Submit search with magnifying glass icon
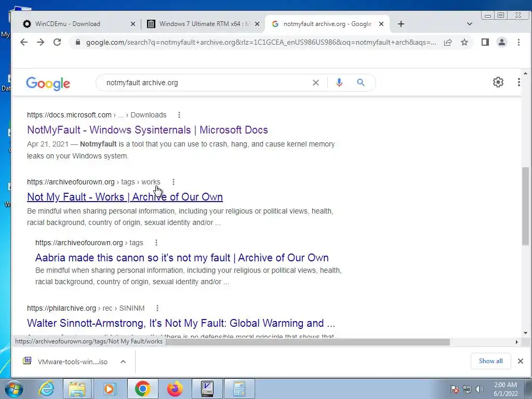Viewport: 532px width, 399px height. (x=361, y=83)
